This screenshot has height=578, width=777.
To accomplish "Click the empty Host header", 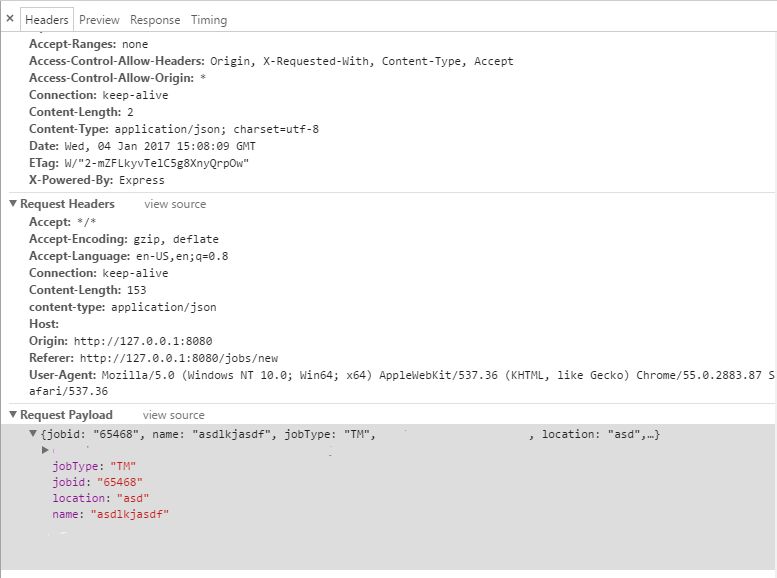I will tap(44, 324).
